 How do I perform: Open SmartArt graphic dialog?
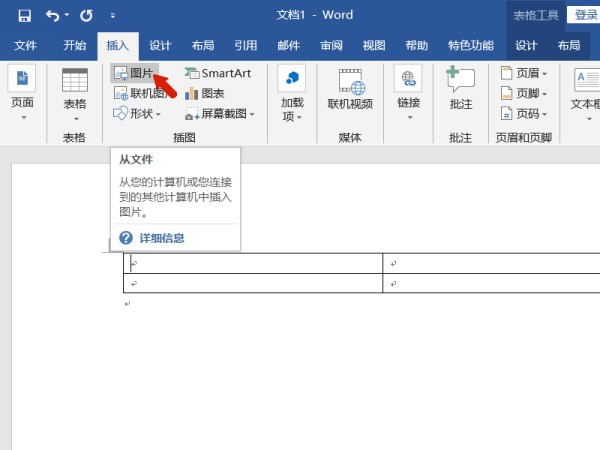coord(217,74)
